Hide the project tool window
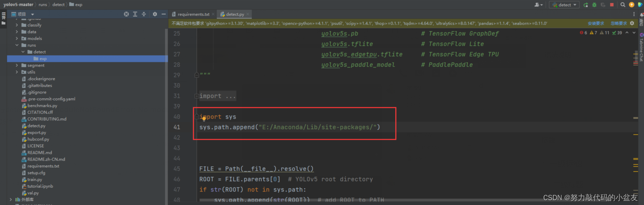This screenshot has height=205, width=644. coord(163,14)
